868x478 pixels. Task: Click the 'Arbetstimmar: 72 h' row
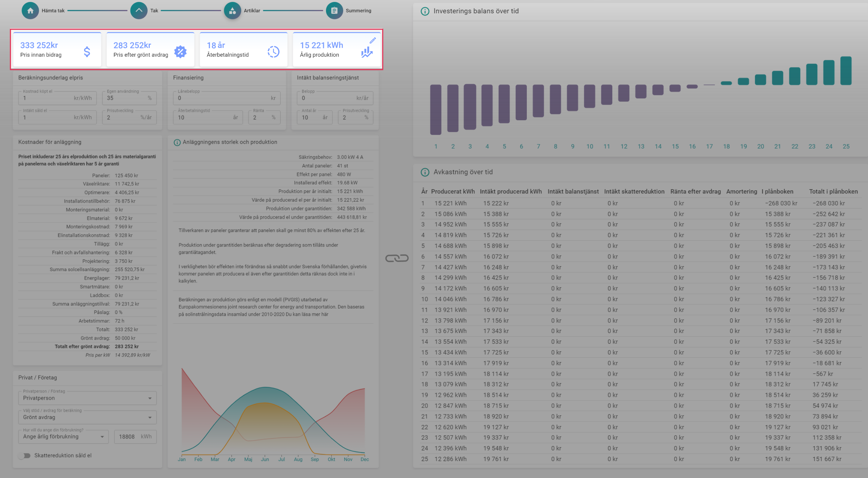[x=88, y=321]
